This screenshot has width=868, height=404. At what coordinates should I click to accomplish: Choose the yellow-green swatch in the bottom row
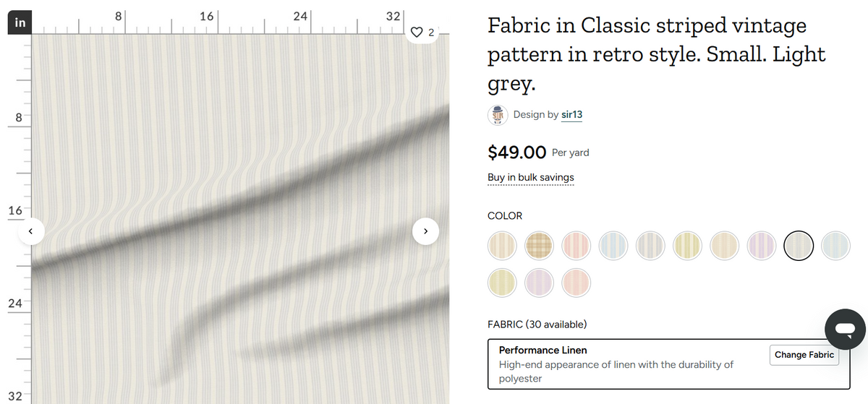tap(503, 282)
